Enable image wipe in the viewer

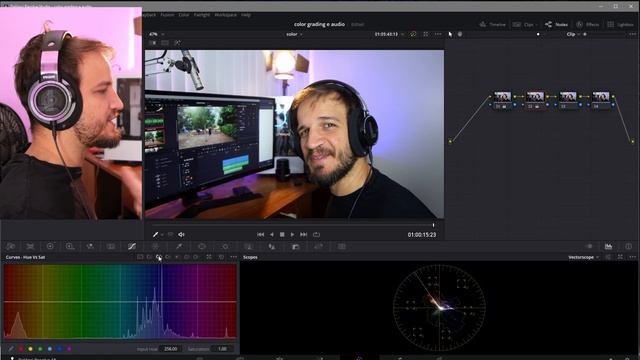pyautogui.click(x=153, y=42)
